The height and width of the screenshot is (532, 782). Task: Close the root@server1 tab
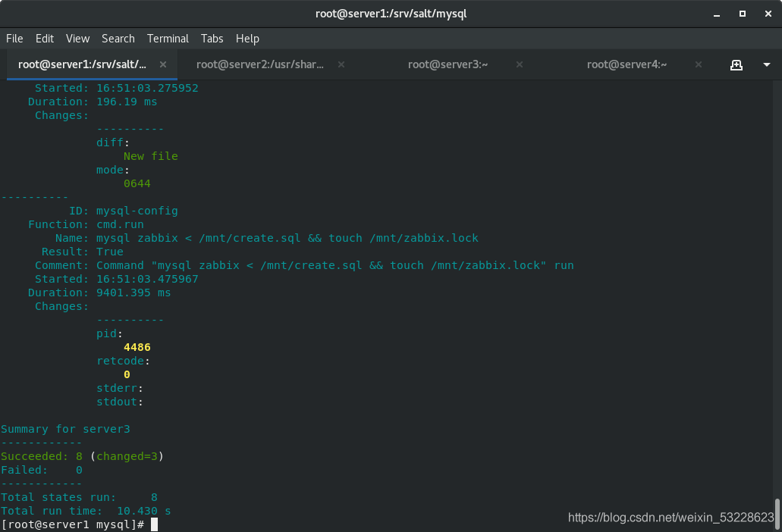[162, 64]
